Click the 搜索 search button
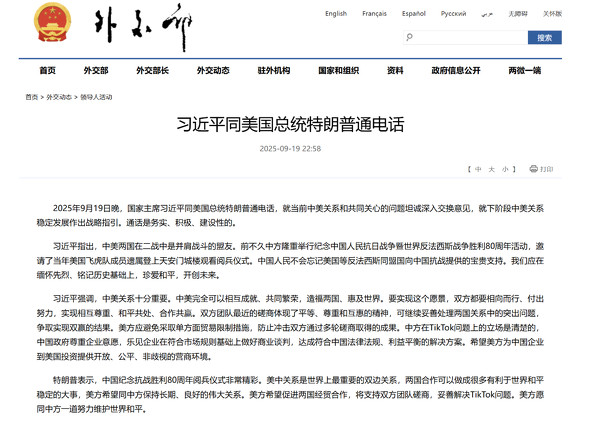Screen dimensions: 590x427 [x=544, y=38]
